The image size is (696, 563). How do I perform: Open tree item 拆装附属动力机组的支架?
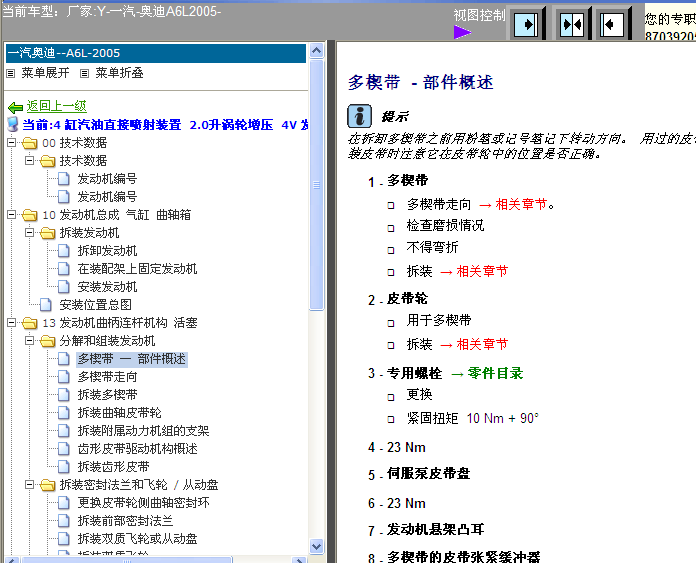click(x=143, y=431)
